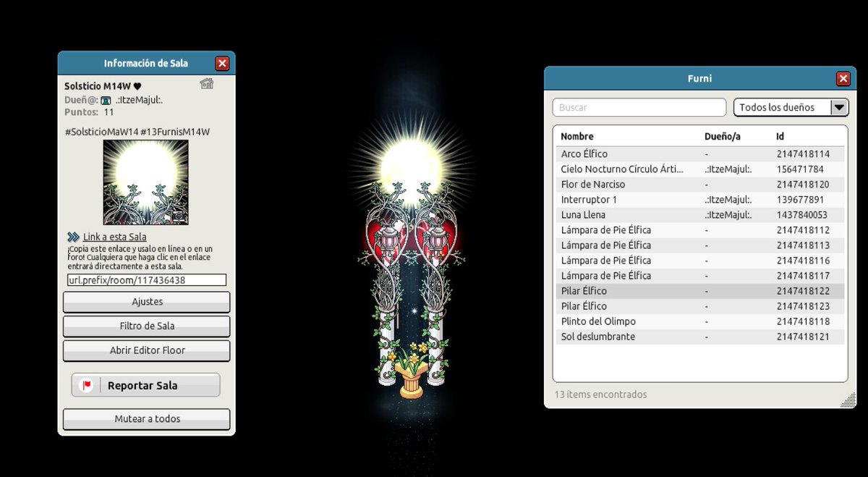Click the Buscar search field in Furni
This screenshot has width=868, height=477.
coord(639,107)
